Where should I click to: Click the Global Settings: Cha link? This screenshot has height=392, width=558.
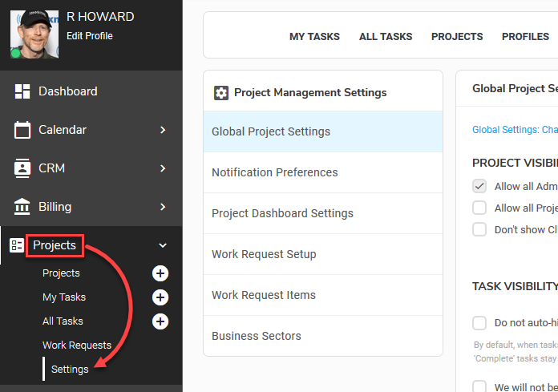tap(515, 130)
